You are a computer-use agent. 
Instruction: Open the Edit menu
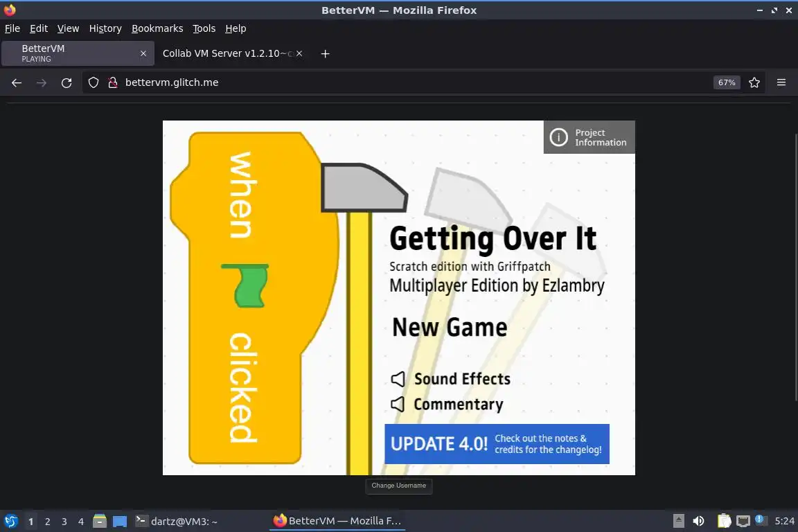tap(39, 28)
